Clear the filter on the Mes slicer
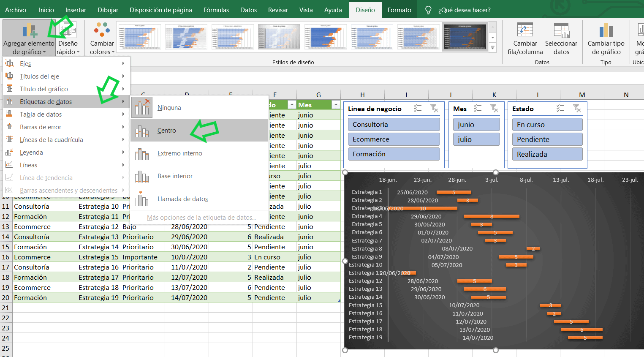 click(x=494, y=109)
